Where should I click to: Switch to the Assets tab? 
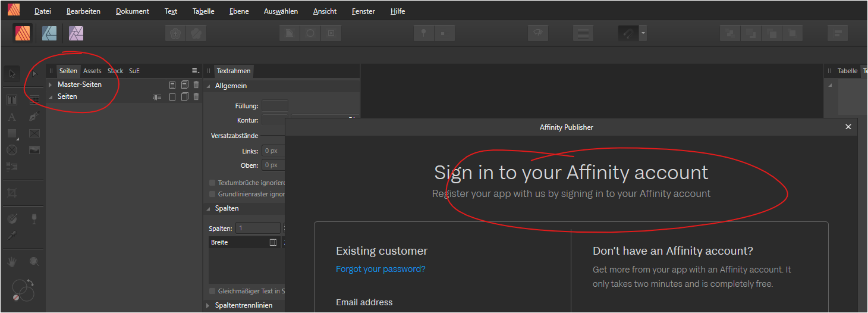92,71
